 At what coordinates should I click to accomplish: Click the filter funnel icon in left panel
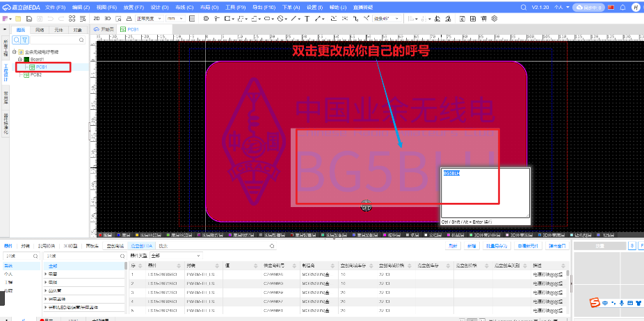[24, 40]
